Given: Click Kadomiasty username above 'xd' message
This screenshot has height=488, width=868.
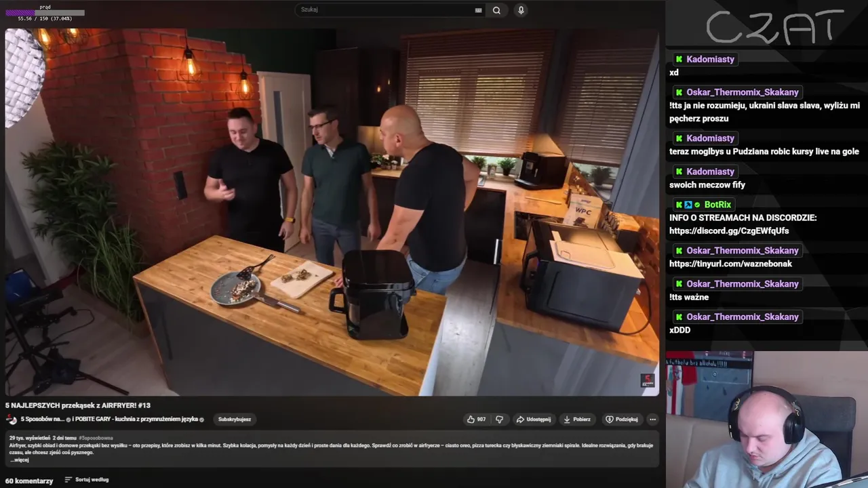Looking at the screenshot, I should pos(710,60).
